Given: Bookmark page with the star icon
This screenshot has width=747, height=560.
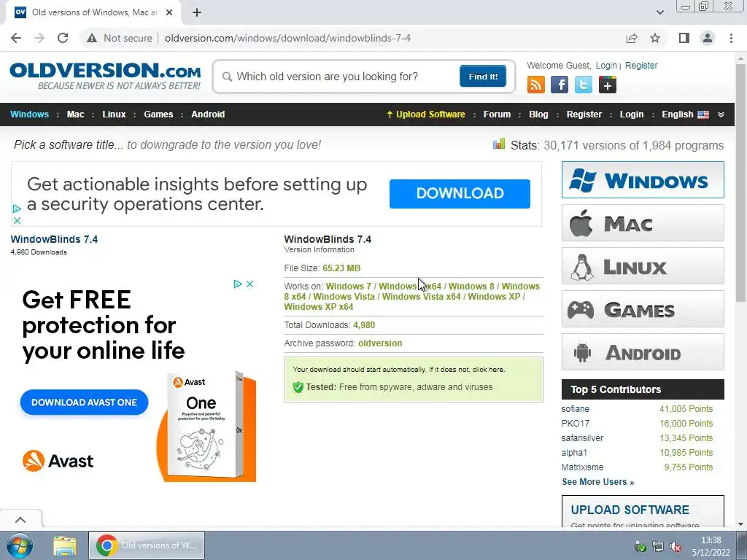Looking at the screenshot, I should point(655,38).
